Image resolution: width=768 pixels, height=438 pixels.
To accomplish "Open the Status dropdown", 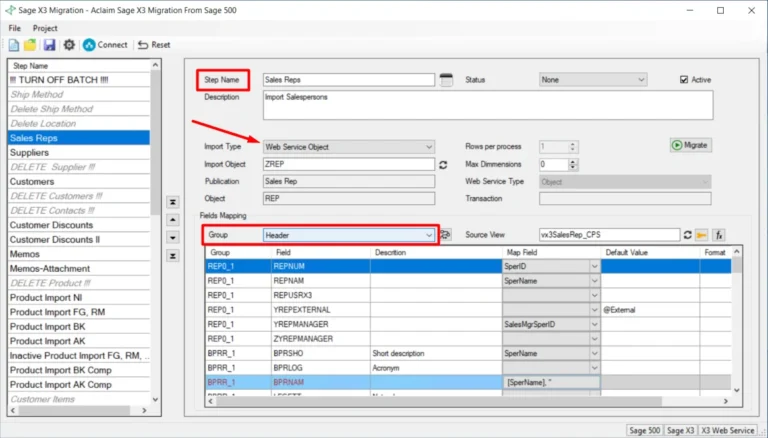I will 642,79.
